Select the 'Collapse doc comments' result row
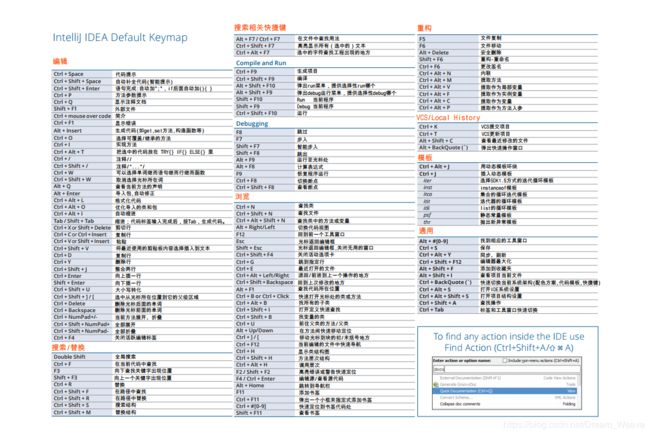The height and width of the screenshot is (435, 650). [504, 404]
